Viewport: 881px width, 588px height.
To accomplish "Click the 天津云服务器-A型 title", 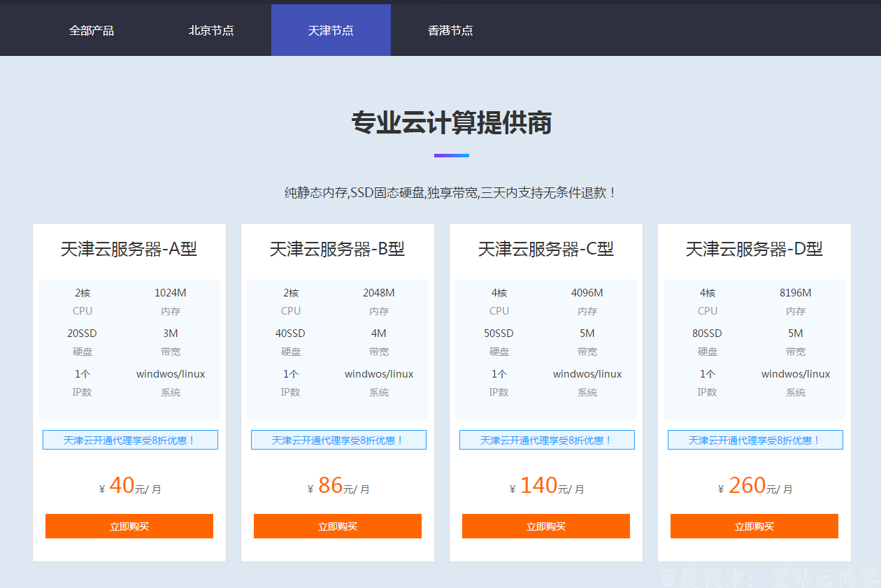I will tap(129, 249).
